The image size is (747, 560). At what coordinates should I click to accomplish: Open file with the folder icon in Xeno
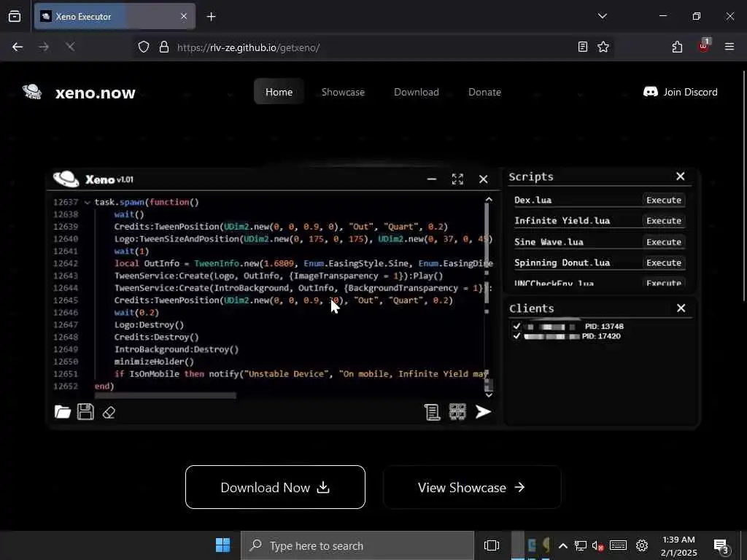coord(63,412)
